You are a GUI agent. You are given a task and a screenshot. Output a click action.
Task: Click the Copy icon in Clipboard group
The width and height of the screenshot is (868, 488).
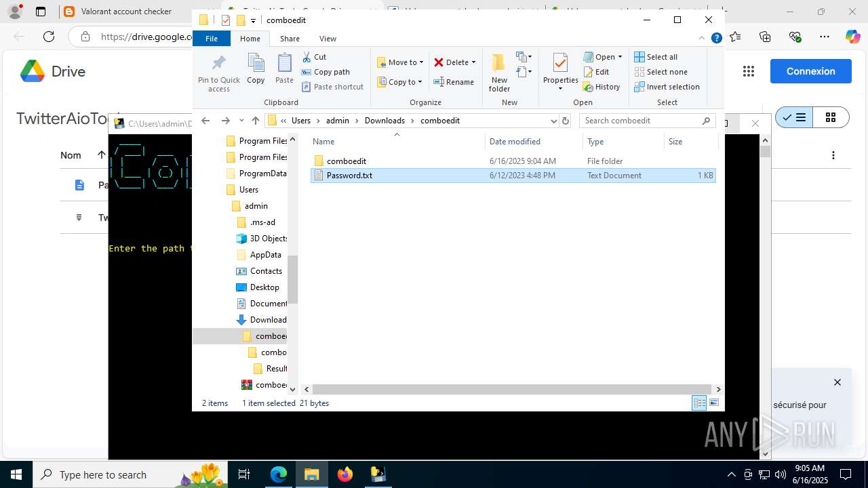(256, 68)
